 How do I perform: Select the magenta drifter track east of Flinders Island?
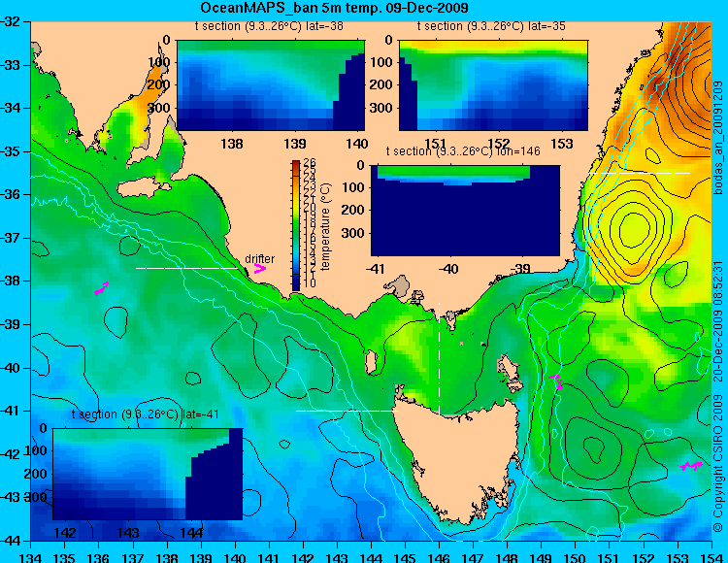(556, 381)
